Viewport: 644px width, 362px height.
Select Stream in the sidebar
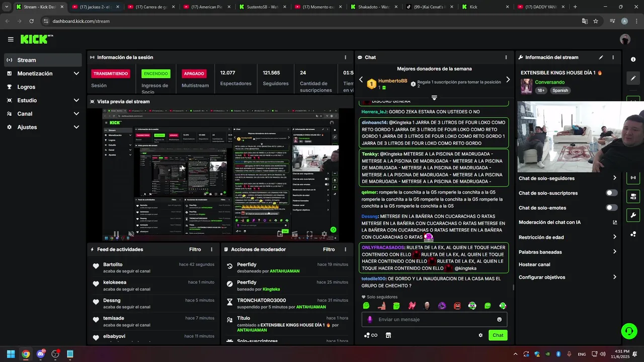43,60
